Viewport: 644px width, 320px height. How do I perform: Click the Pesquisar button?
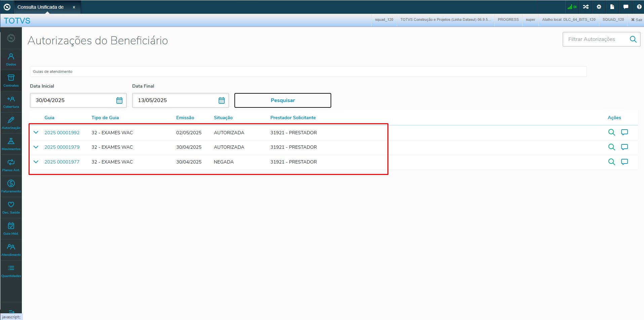pos(283,100)
